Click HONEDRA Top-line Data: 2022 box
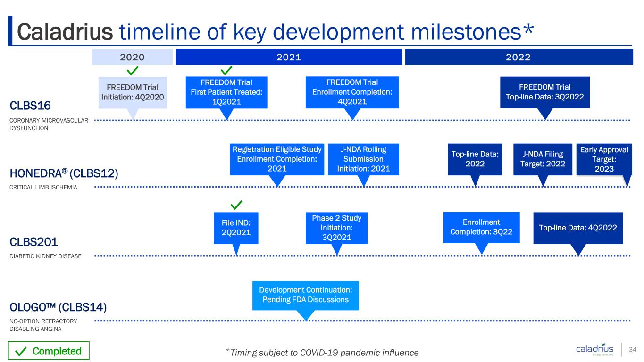 (x=475, y=159)
